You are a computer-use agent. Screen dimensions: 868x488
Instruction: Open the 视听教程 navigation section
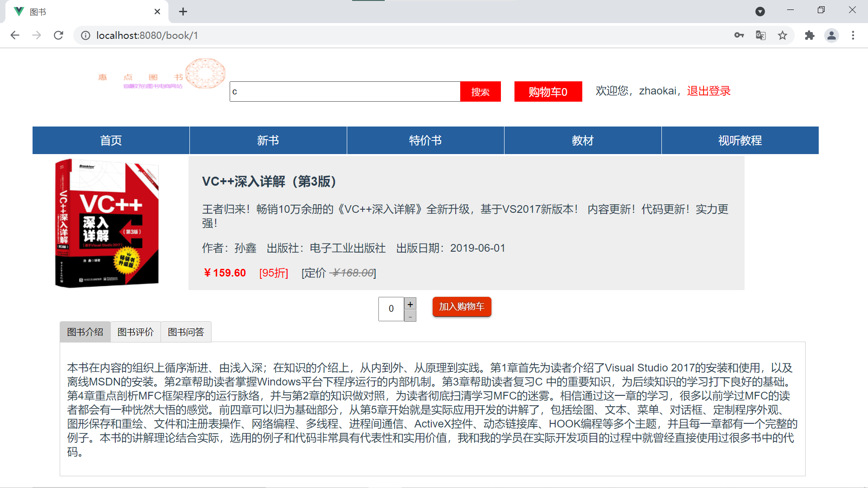tap(740, 140)
